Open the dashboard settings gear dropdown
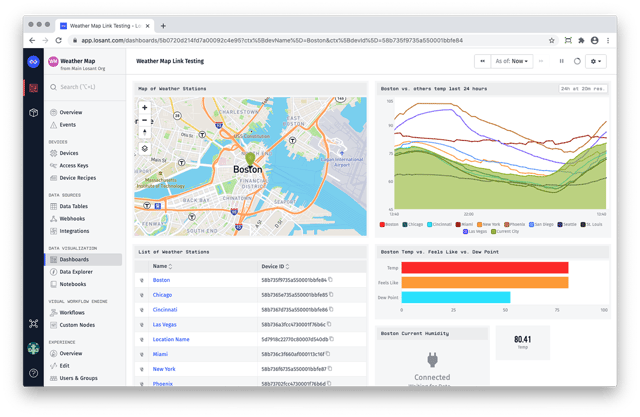The image size is (640, 417). coord(596,61)
